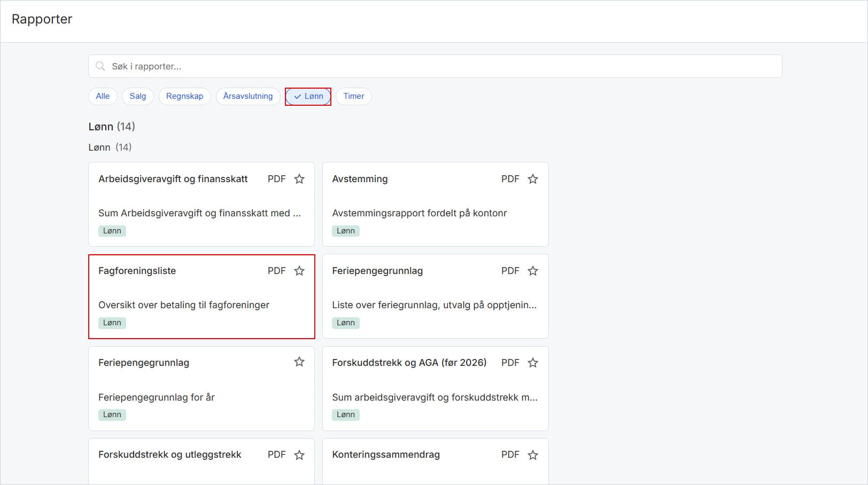This screenshot has height=485, width=868.
Task: Click Lønn tag on Avstemming card
Action: pos(346,231)
